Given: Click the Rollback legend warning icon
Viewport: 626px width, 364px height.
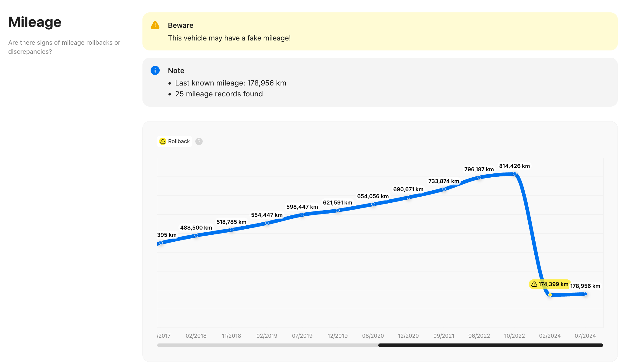Looking at the screenshot, I should click(x=163, y=141).
